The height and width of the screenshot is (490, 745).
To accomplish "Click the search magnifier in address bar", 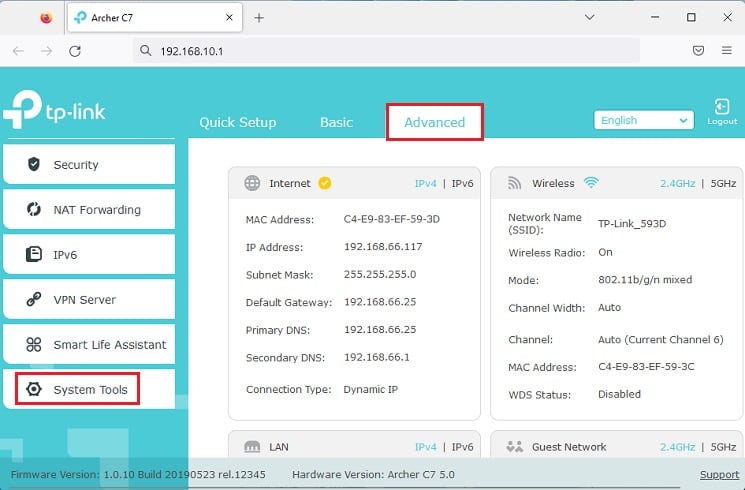I will pyautogui.click(x=145, y=50).
